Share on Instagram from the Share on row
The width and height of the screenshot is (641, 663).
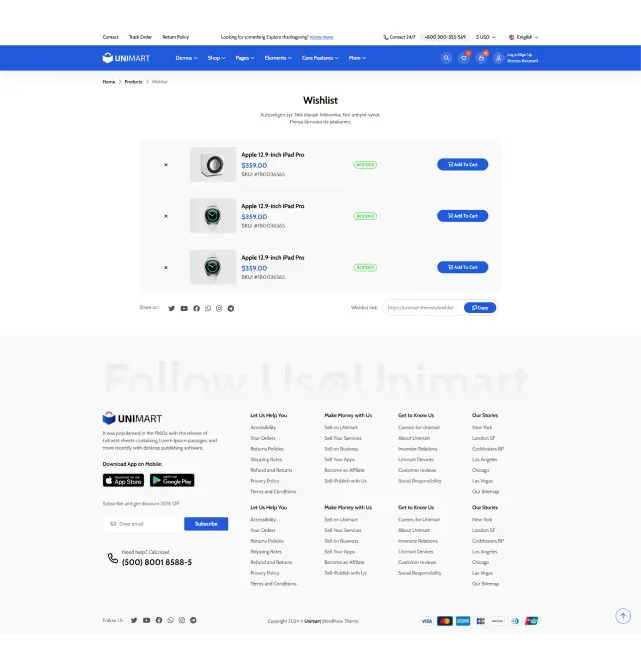click(x=219, y=308)
